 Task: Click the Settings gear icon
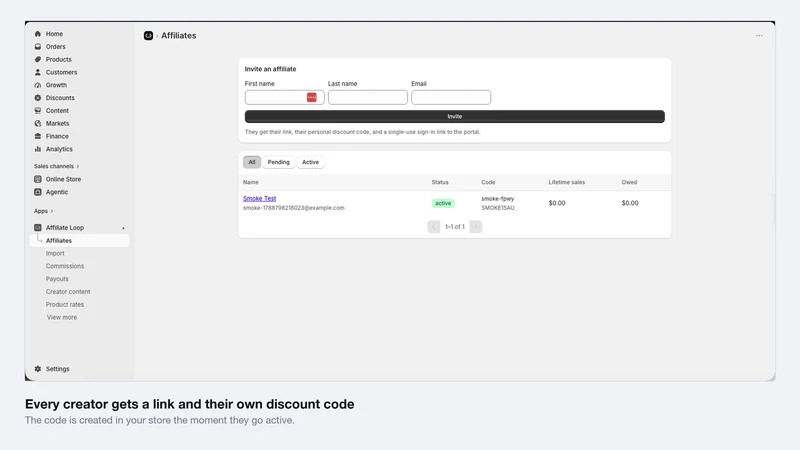pyautogui.click(x=38, y=369)
